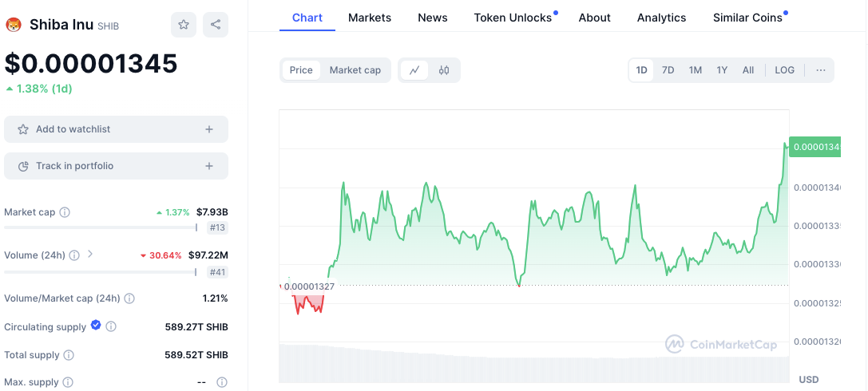The height and width of the screenshot is (391, 868).
Task: Click the #13 market cap rank badge
Action: [x=217, y=228]
